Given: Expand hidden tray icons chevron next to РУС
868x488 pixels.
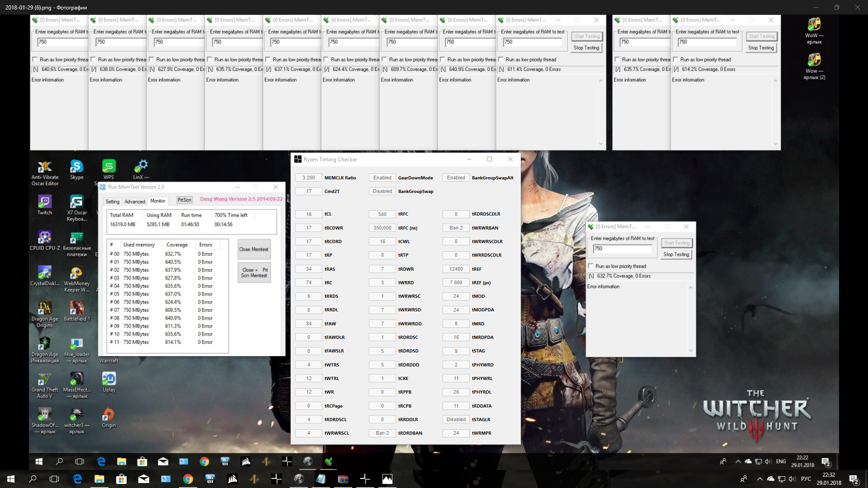Looking at the screenshot, I should (x=759, y=479).
